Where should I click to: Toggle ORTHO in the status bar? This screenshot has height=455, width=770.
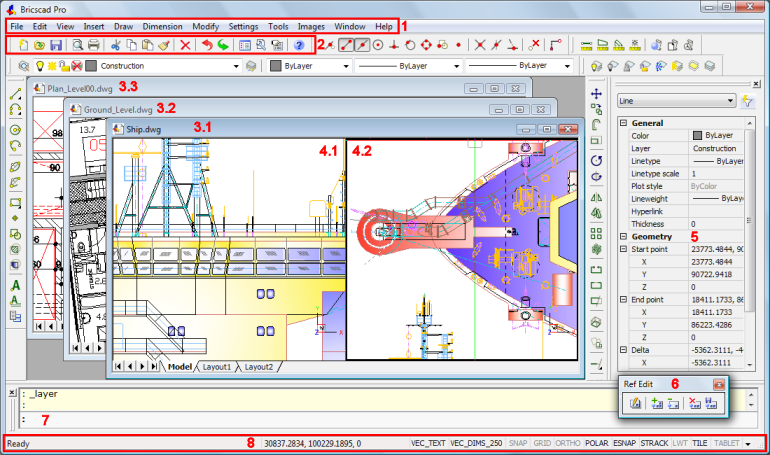tap(568, 443)
